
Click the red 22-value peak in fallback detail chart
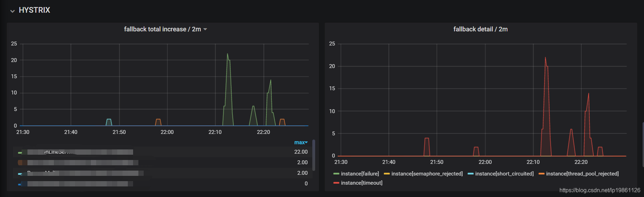[x=545, y=57]
